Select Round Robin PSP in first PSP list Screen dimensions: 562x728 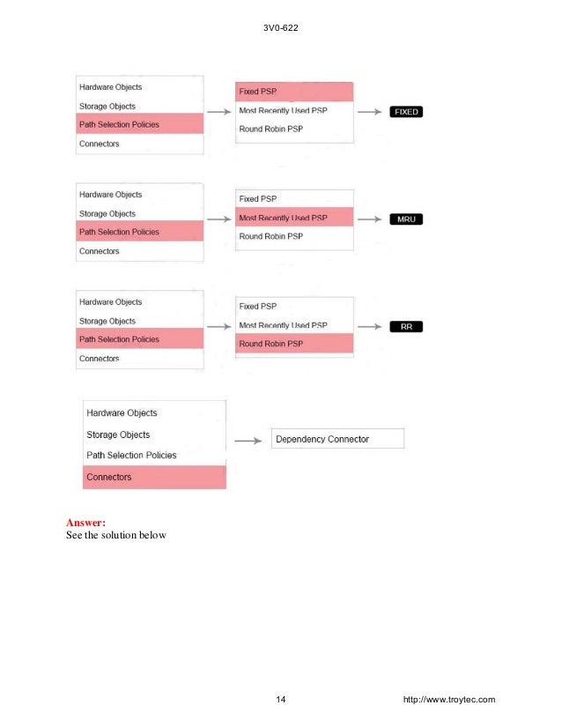(x=271, y=129)
